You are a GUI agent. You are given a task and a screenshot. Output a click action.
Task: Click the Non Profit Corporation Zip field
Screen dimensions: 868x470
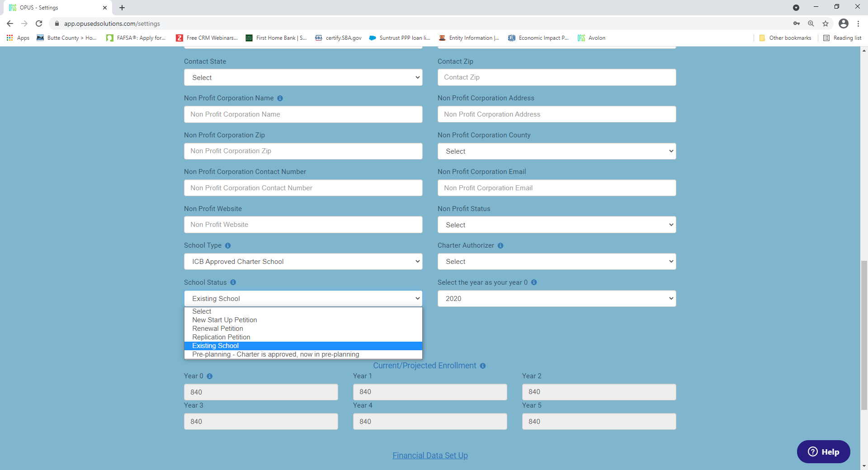click(303, 151)
